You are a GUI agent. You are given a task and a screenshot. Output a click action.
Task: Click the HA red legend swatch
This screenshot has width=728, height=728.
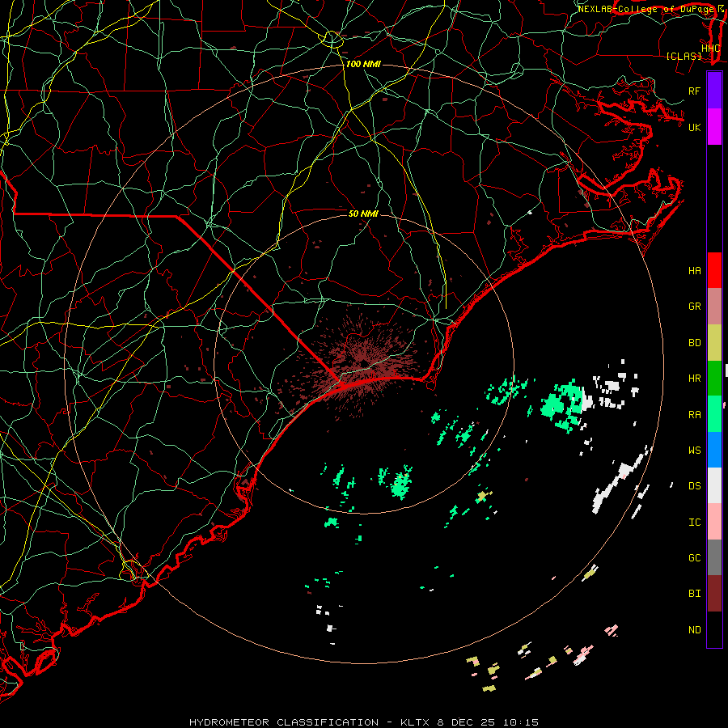click(x=714, y=270)
